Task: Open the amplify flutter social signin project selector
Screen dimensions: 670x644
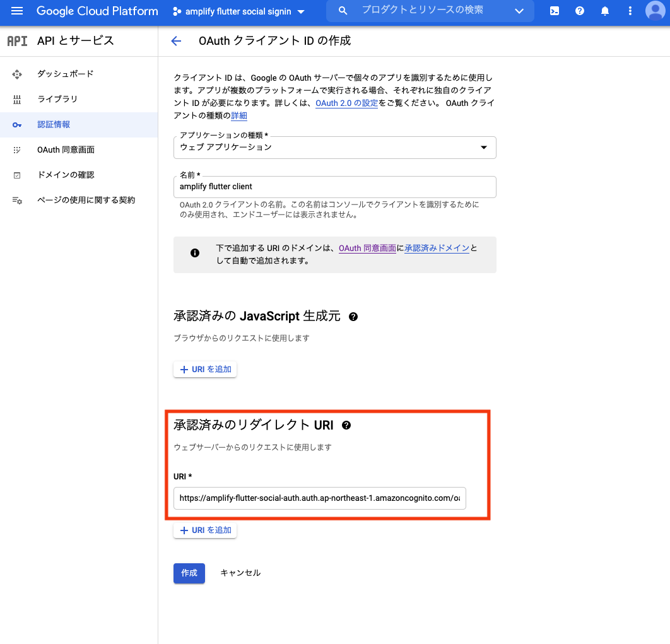Action: coord(238,11)
